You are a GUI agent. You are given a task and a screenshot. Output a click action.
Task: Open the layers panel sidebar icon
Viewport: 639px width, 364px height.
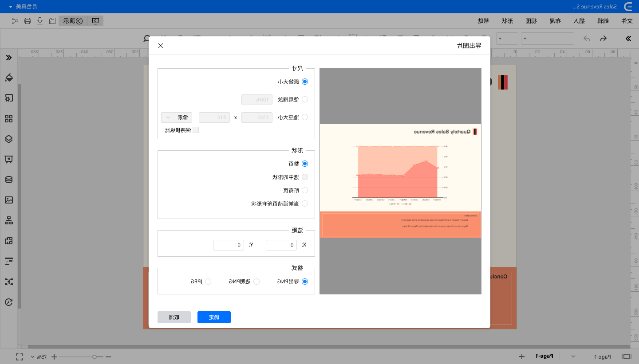coord(9,139)
